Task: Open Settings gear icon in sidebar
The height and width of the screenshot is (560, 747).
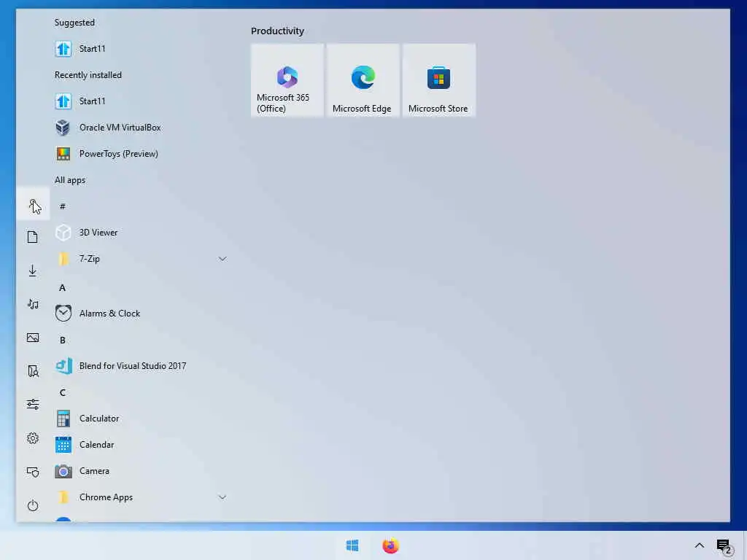Action: point(32,438)
